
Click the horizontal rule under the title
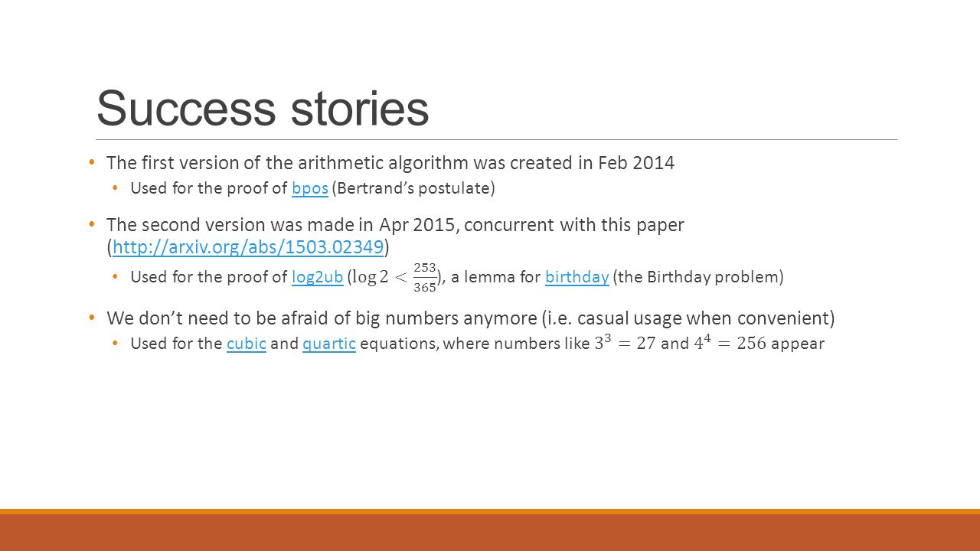496,140
